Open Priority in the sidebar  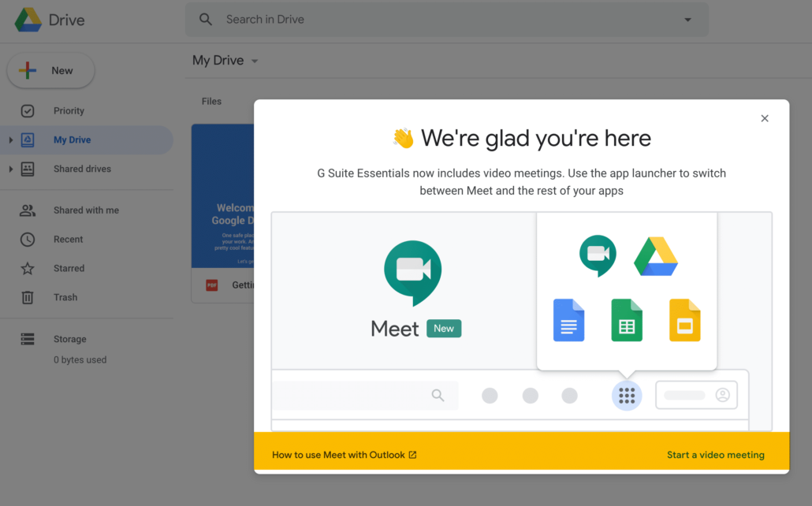[x=69, y=111]
